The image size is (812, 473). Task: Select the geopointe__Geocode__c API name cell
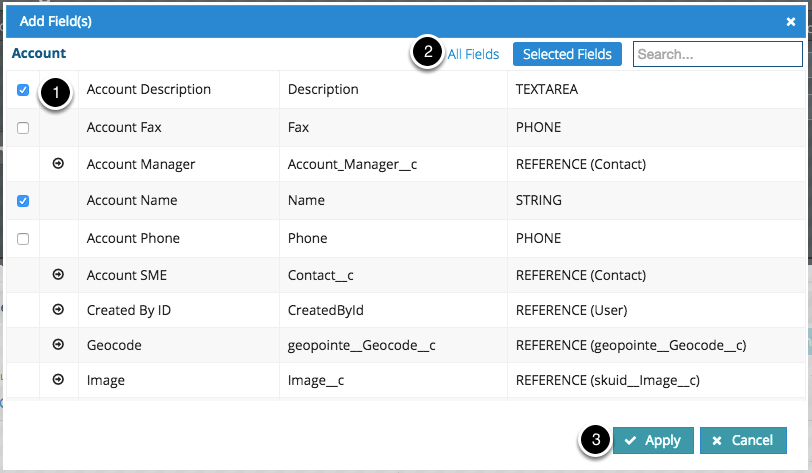(x=361, y=345)
